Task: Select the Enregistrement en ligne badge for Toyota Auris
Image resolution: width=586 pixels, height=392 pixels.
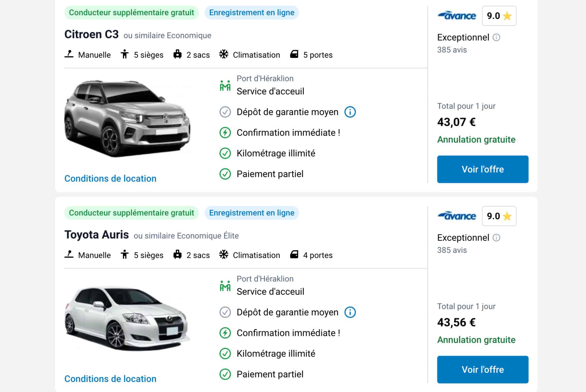Action: point(252,213)
